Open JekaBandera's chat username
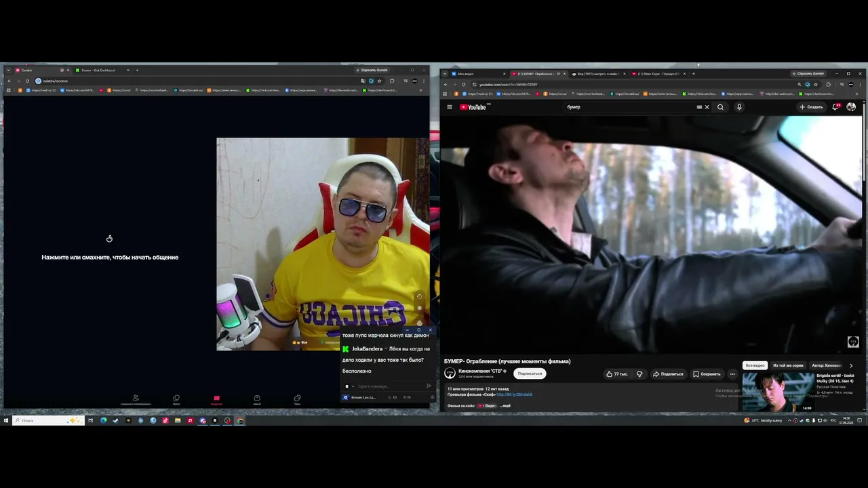Screen dimensions: 868x488 click(367, 349)
